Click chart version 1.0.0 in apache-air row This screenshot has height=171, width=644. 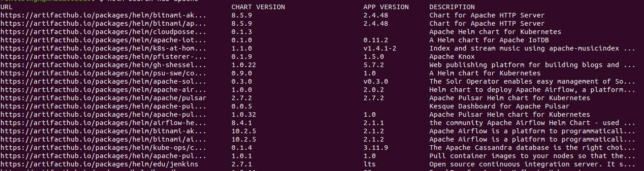(242, 90)
